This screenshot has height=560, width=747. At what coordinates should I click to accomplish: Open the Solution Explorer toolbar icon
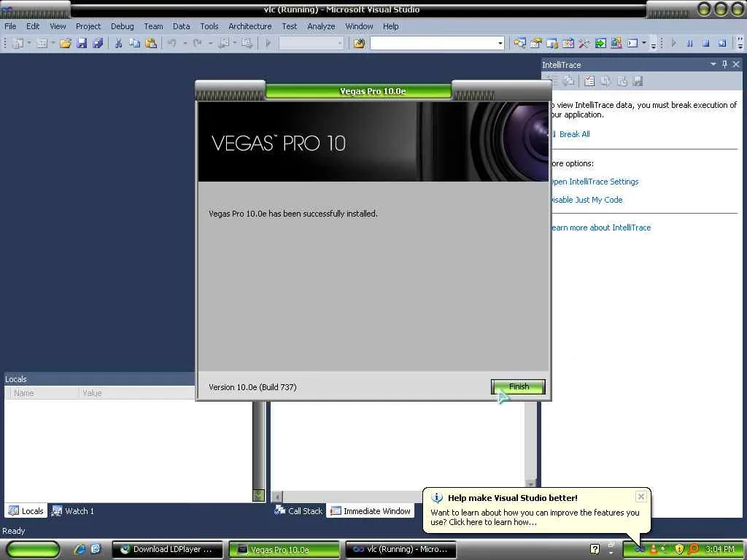coord(519,43)
